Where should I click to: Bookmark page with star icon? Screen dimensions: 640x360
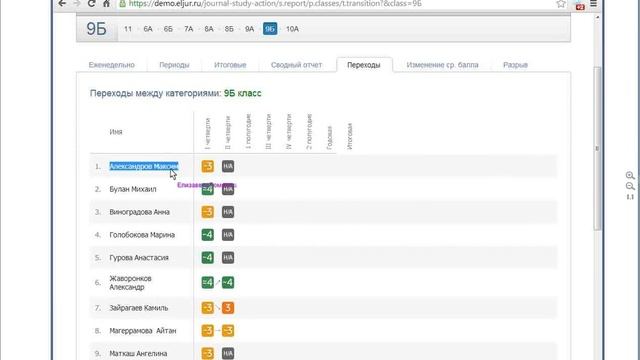(x=561, y=4)
